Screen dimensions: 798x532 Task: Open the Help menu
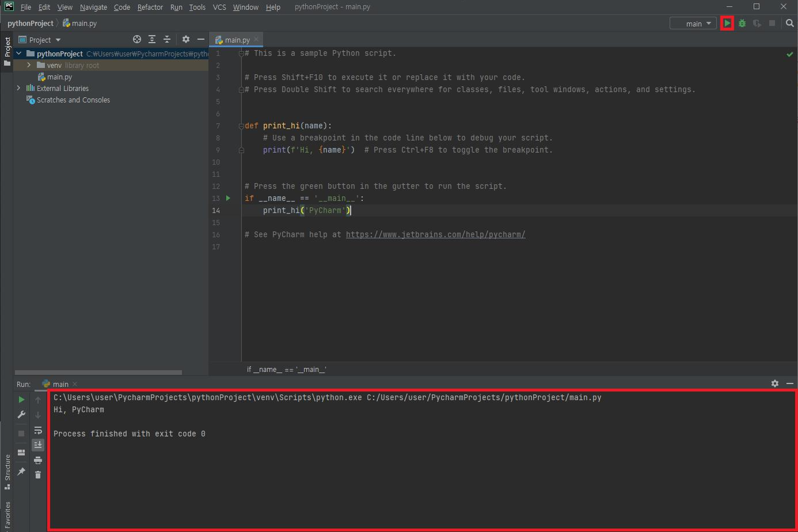coord(273,7)
